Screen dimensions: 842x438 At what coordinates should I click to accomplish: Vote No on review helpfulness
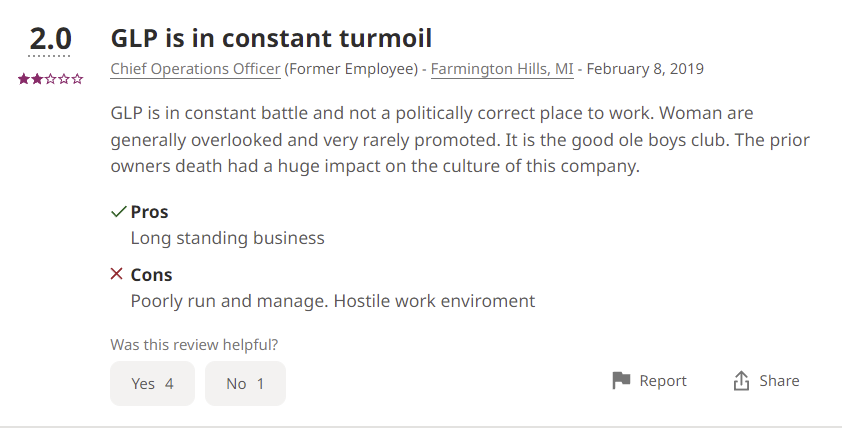click(x=245, y=383)
